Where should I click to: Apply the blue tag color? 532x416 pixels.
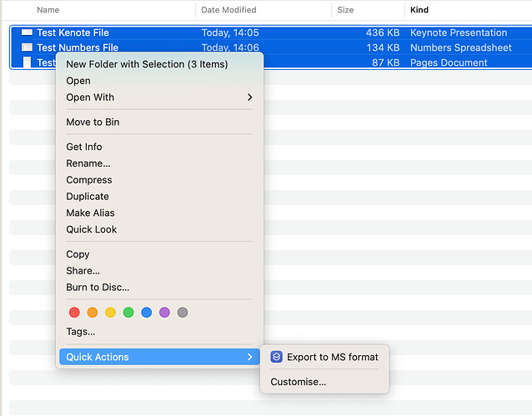click(146, 312)
